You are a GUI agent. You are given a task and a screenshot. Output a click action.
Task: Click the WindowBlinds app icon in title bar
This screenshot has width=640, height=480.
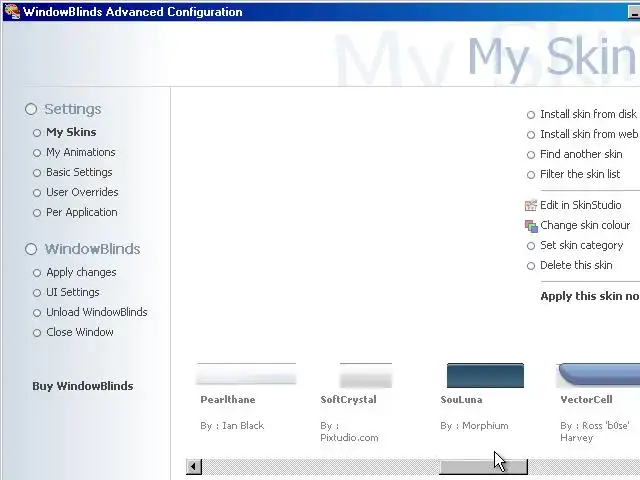[x=12, y=11]
